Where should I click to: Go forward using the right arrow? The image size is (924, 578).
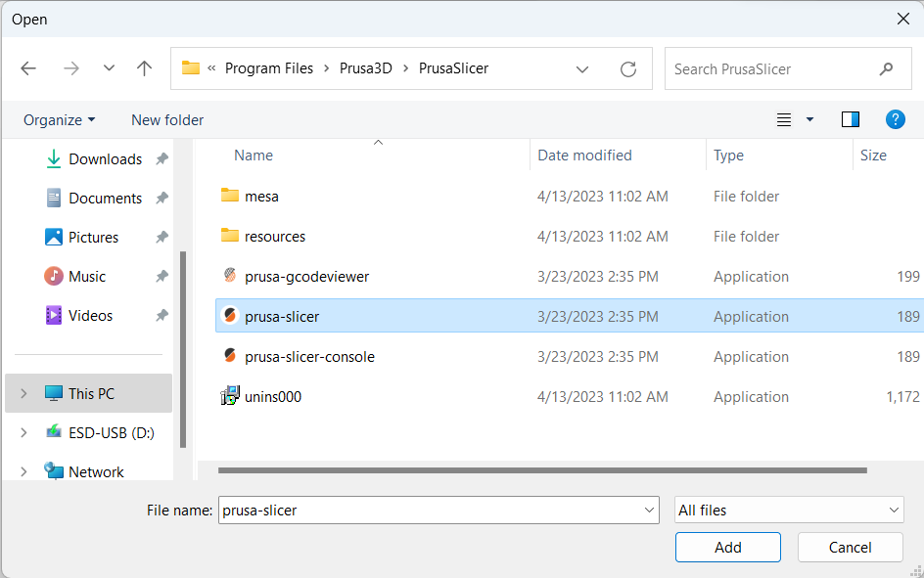71,68
